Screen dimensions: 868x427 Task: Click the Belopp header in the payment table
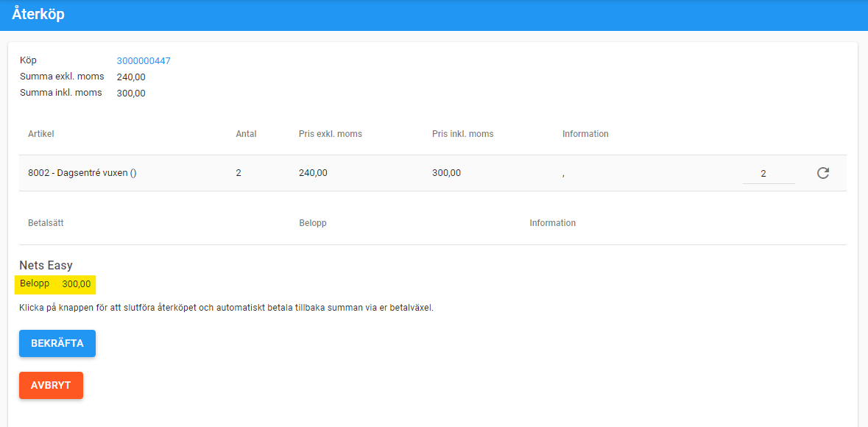[x=313, y=222]
